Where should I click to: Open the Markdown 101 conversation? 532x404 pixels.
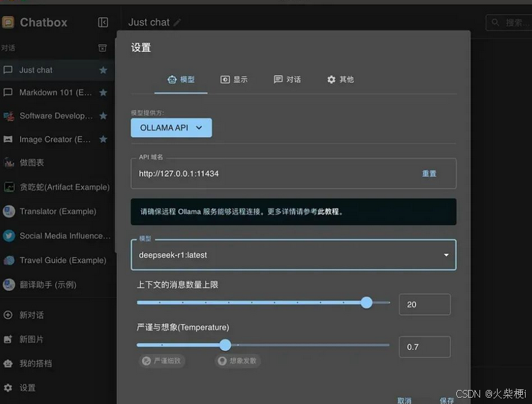coord(57,93)
